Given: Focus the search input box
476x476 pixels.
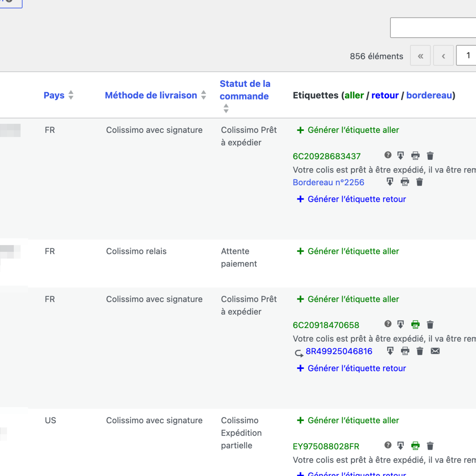Looking at the screenshot, I should tap(433, 27).
